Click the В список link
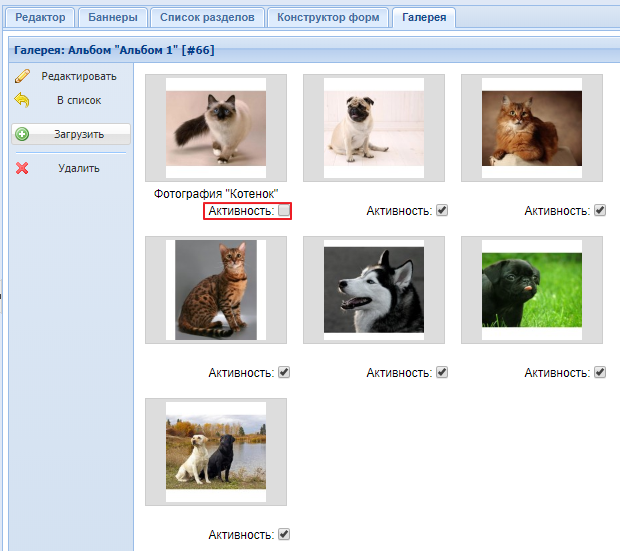The image size is (620, 551). (78, 100)
